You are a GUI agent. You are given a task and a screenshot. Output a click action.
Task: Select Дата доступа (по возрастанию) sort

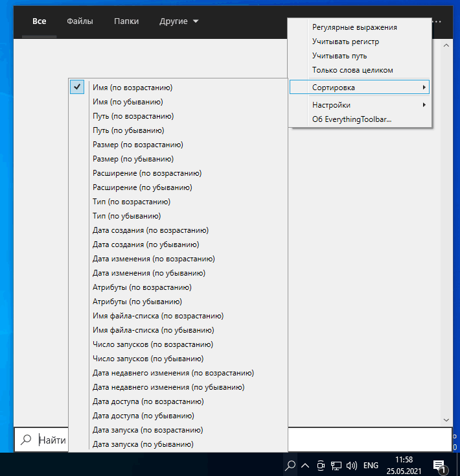pos(178,401)
